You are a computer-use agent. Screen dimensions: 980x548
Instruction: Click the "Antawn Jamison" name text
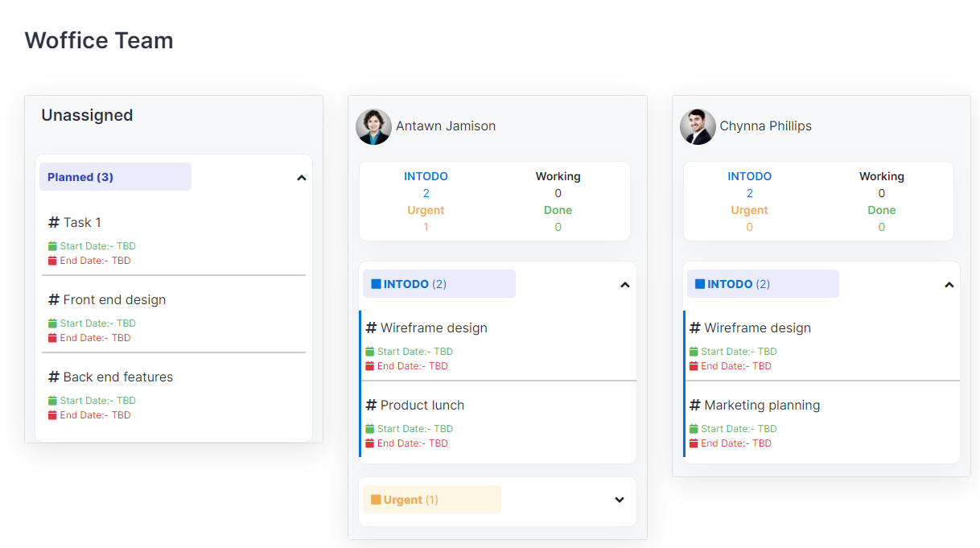click(x=447, y=126)
